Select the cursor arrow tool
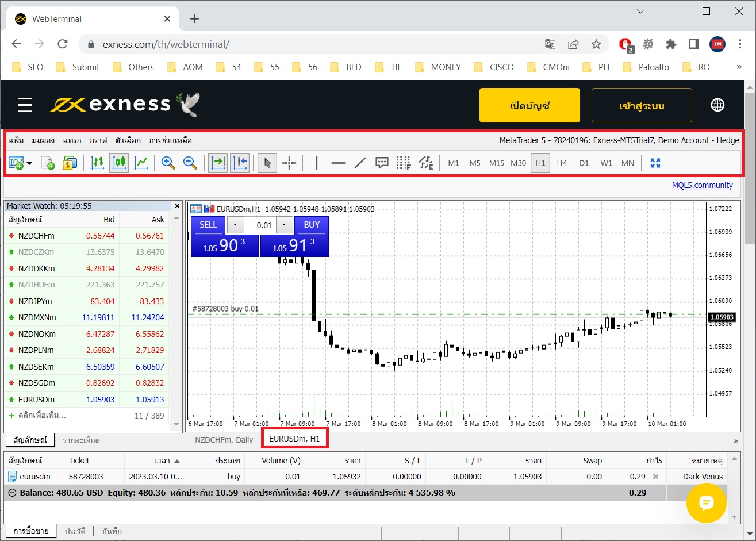The image size is (756, 541). coord(267,163)
